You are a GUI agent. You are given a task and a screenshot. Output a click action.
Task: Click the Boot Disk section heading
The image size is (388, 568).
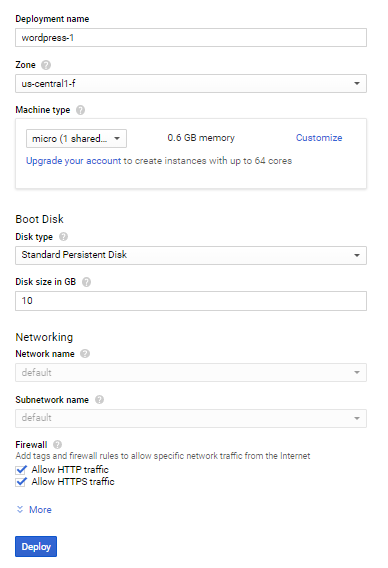point(39,219)
